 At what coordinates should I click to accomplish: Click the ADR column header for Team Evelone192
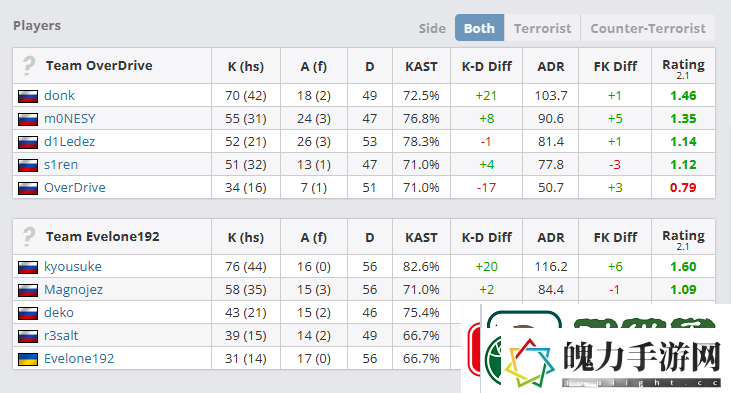point(551,238)
